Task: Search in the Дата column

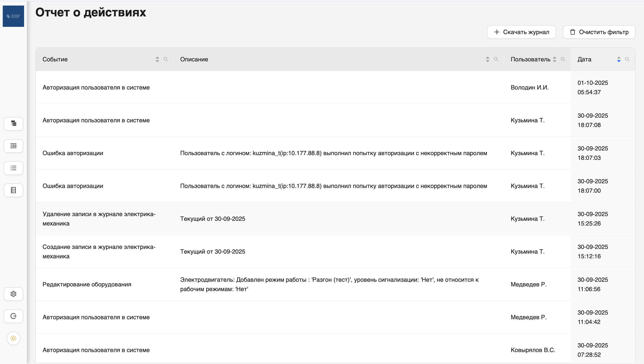Action: [627, 59]
